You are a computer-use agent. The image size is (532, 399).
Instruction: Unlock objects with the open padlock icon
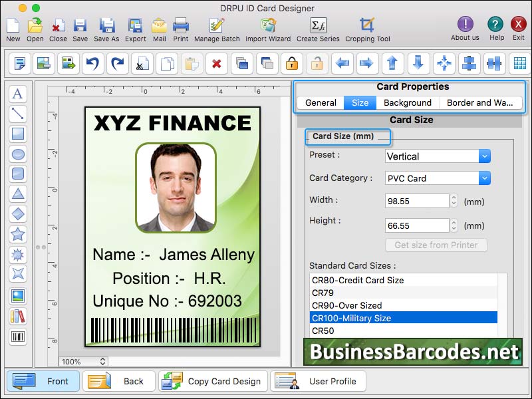coord(317,64)
